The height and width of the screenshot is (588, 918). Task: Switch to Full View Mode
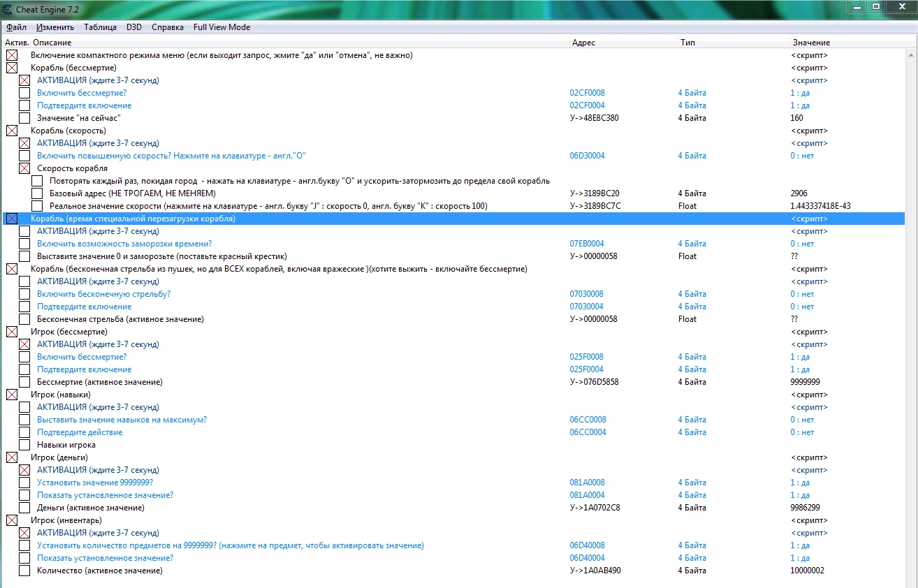tap(221, 27)
